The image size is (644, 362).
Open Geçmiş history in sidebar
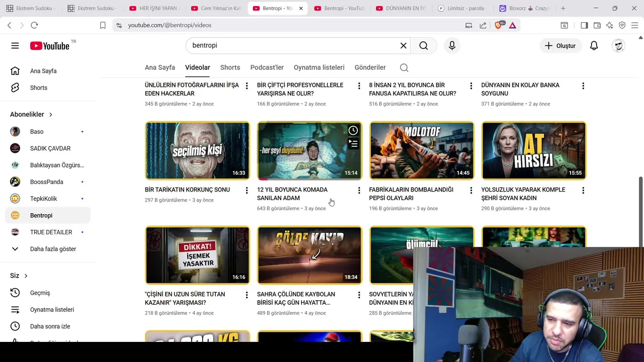click(x=48, y=293)
